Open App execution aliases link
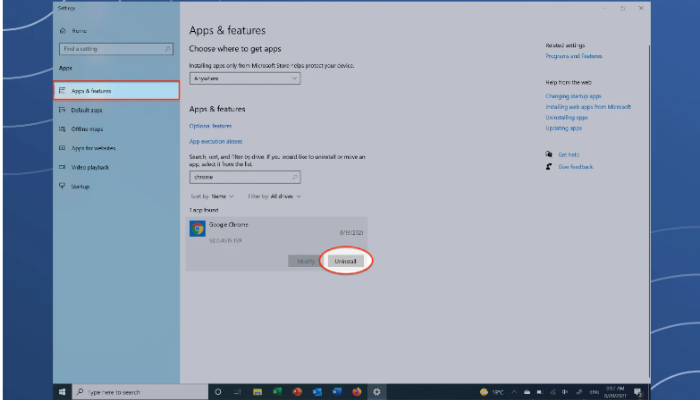 click(216, 141)
